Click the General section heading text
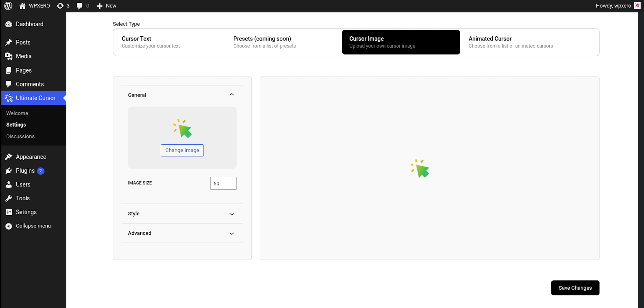Viewport: 644px width, 308px height. point(137,95)
